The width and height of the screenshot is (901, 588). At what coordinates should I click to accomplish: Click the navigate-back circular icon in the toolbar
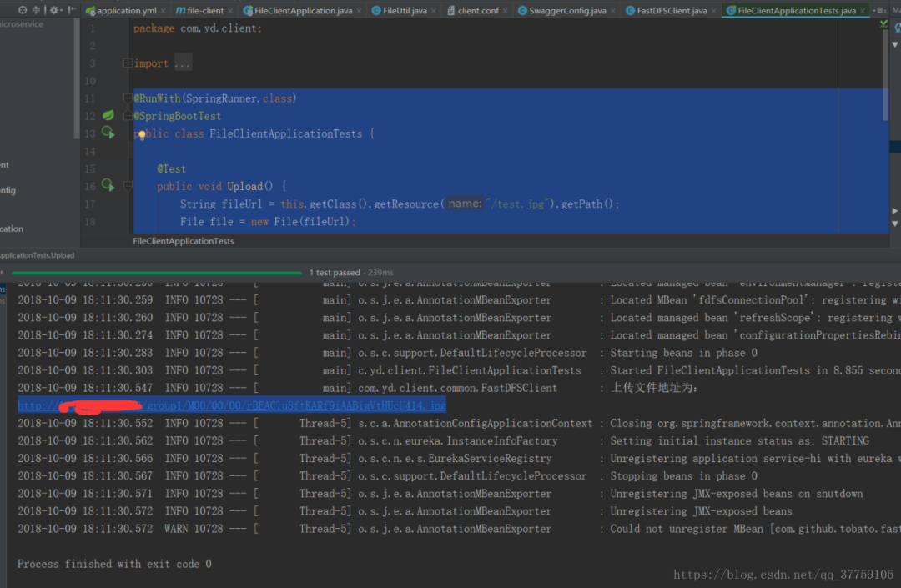click(23, 9)
